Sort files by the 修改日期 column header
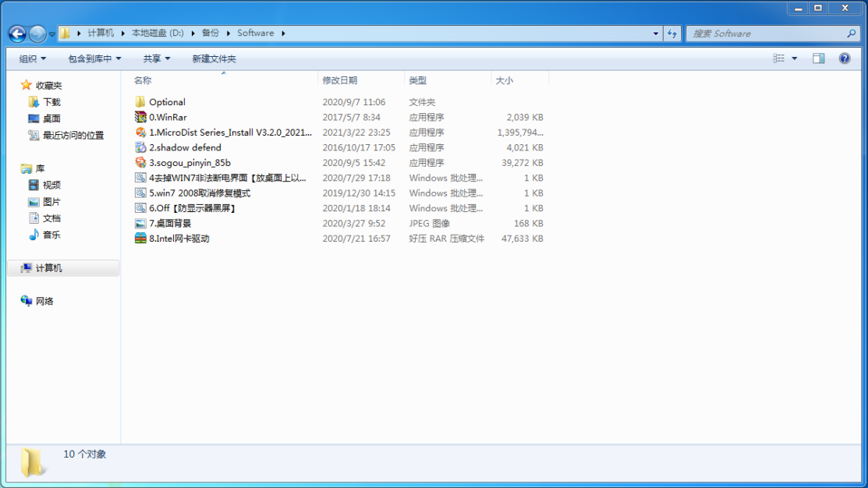The image size is (868, 488). pos(340,80)
